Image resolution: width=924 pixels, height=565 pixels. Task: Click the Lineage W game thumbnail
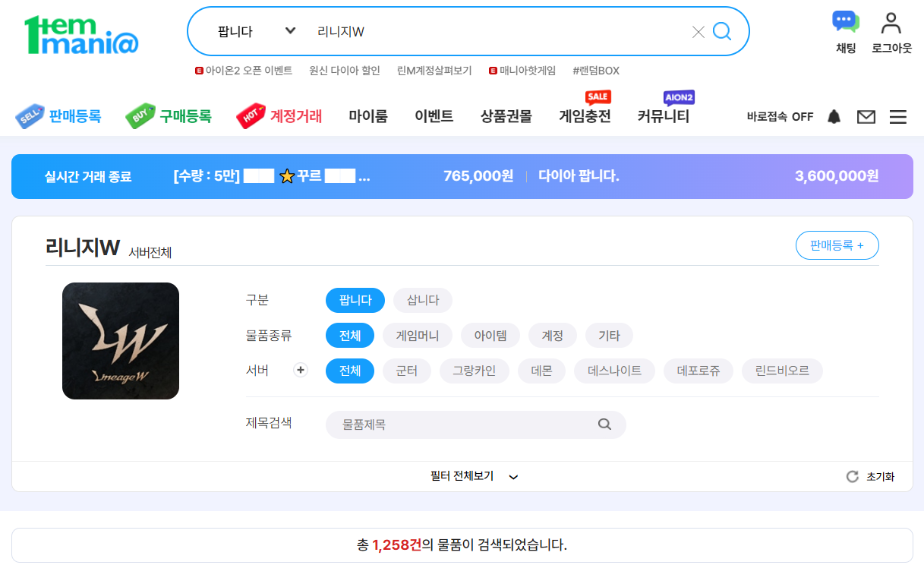[121, 341]
